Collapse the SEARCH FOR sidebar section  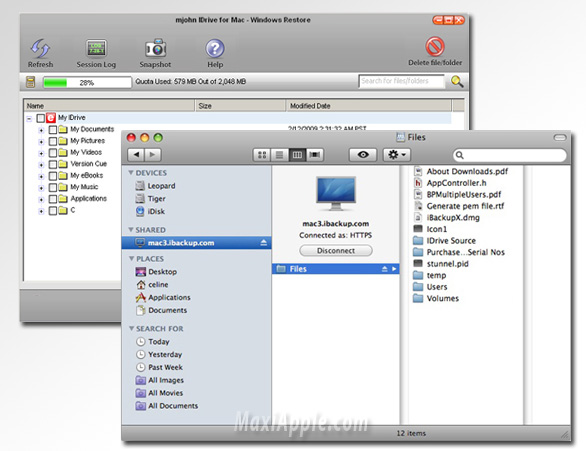tap(131, 328)
